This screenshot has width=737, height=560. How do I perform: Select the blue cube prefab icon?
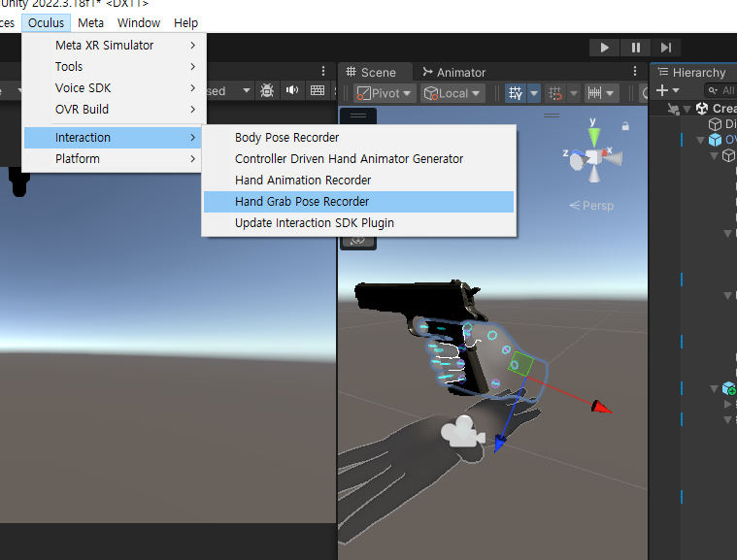(x=715, y=140)
